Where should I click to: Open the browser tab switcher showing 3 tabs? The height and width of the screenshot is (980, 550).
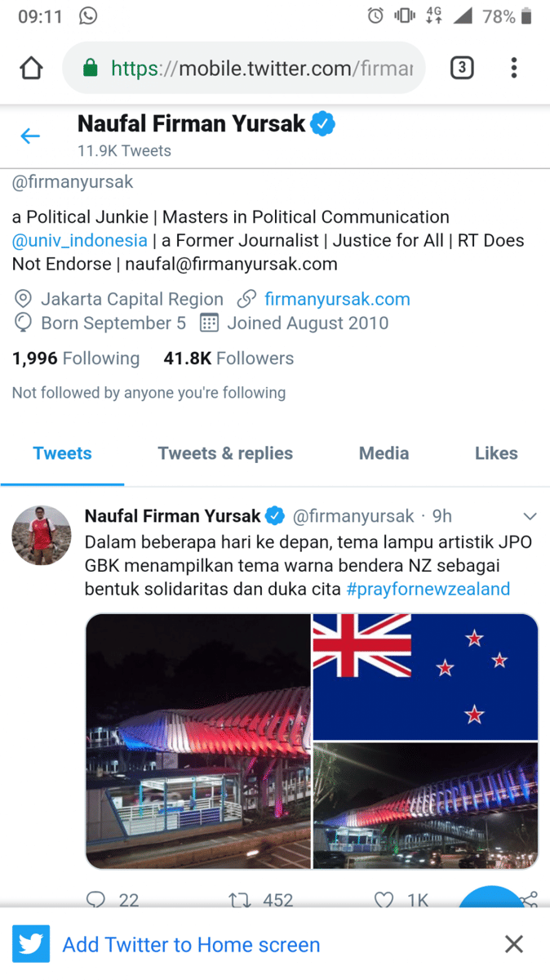462,68
